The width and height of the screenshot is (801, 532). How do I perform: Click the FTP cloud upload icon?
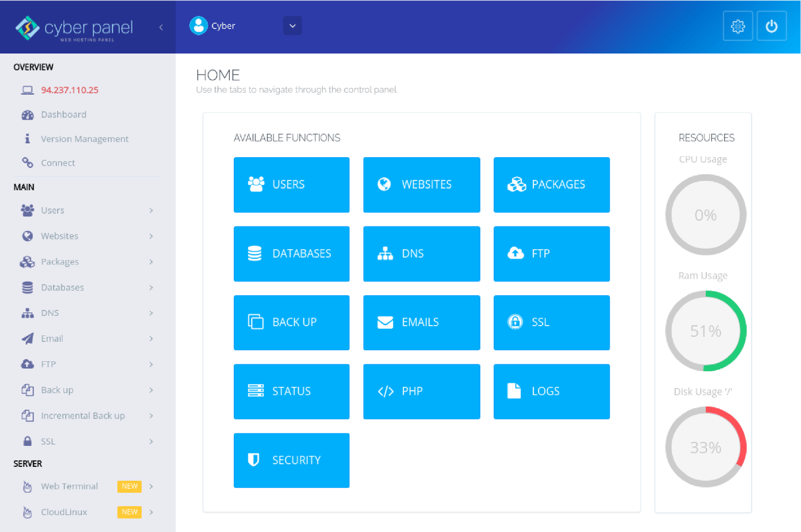point(28,364)
